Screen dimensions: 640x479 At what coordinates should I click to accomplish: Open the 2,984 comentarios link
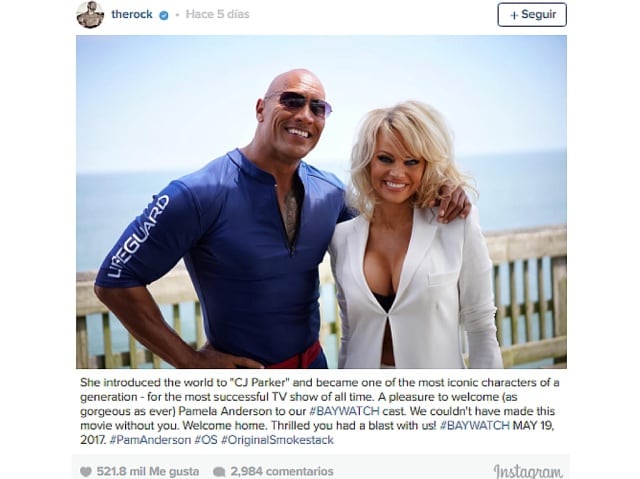282,472
